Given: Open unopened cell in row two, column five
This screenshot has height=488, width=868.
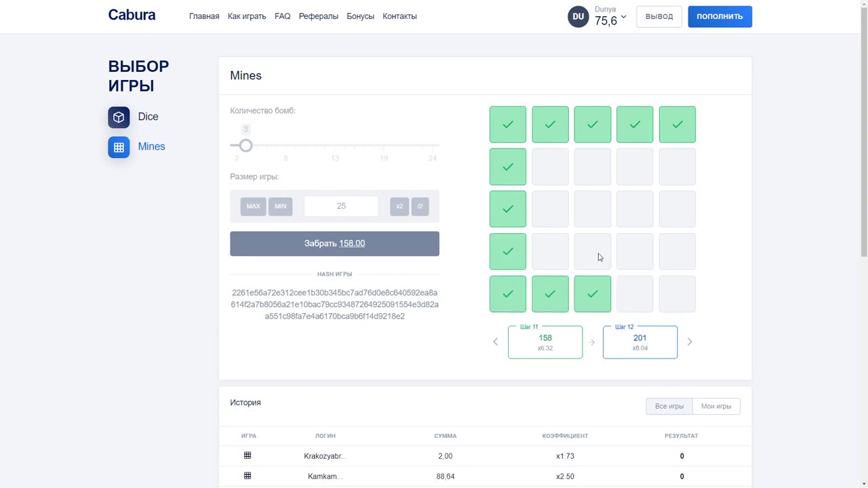Looking at the screenshot, I should pyautogui.click(x=677, y=167).
